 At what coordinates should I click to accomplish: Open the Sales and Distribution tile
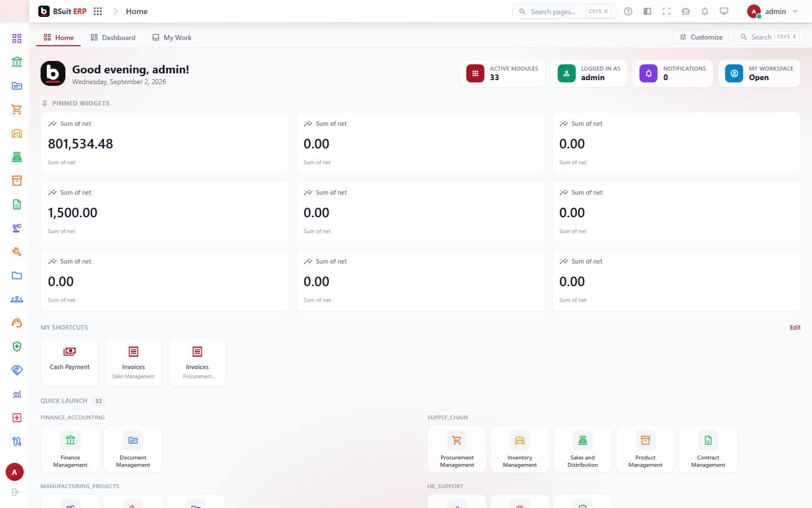[582, 449]
